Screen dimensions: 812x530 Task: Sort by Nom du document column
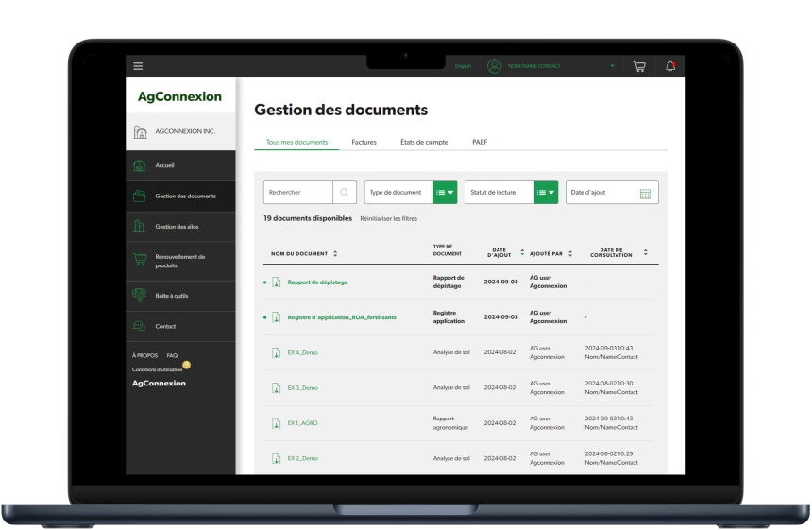(335, 253)
